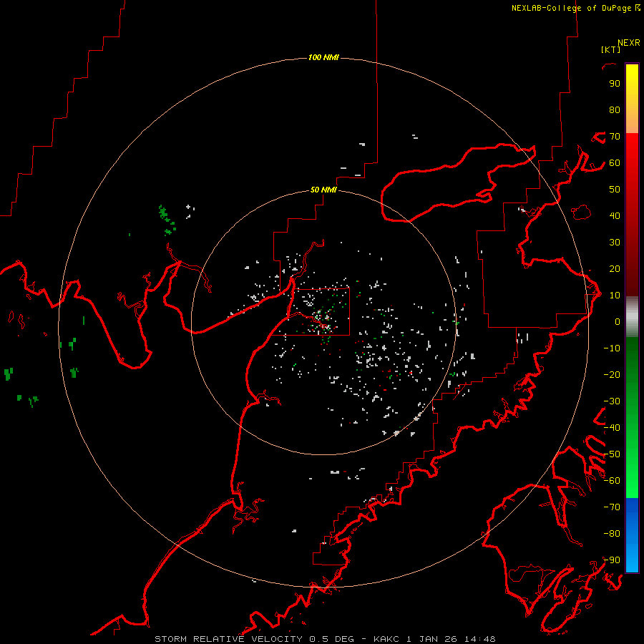This screenshot has width=644, height=644.
Task: Click the "100 NMI" range ring label
Action: coord(323,57)
